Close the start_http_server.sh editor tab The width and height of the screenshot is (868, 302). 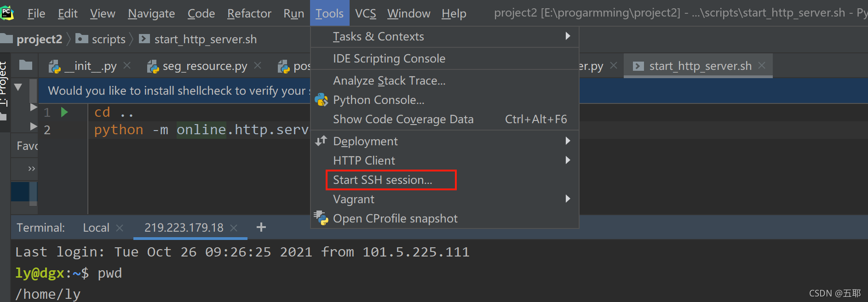pyautogui.click(x=762, y=65)
